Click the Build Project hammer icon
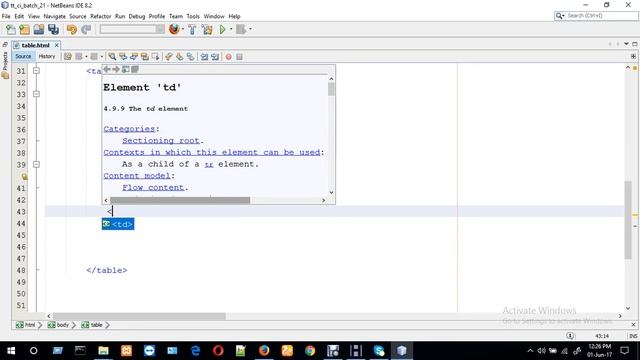 coord(192,29)
